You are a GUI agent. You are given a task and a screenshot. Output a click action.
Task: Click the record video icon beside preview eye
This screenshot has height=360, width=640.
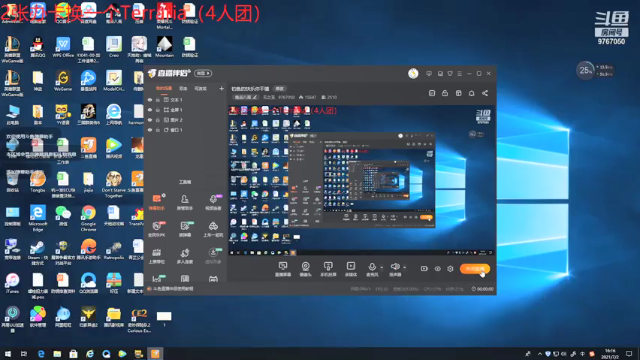[x=424, y=269]
